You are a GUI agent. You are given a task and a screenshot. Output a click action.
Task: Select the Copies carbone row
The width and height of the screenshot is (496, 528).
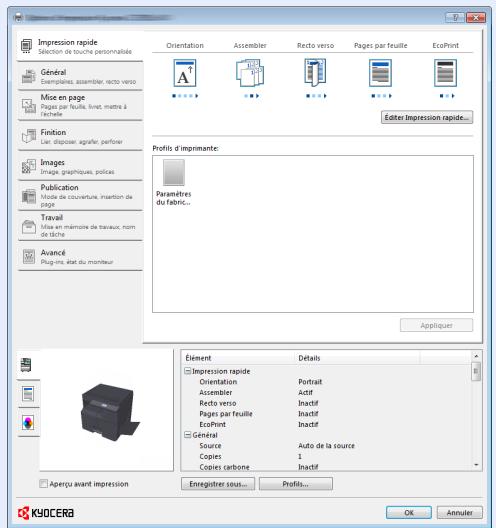327,467
